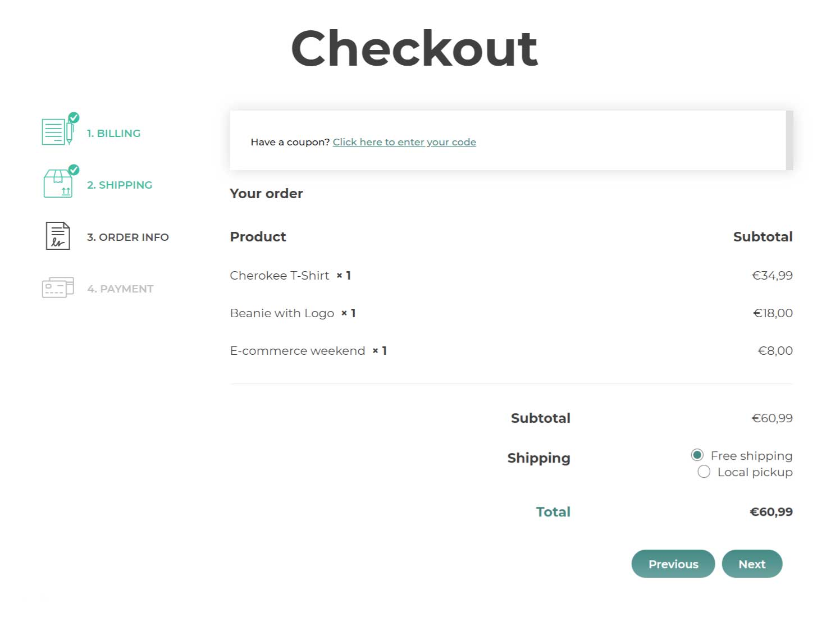Viewport: 840px width, 617px height.
Task: Choose the Local pickup radio button
Action: click(704, 472)
